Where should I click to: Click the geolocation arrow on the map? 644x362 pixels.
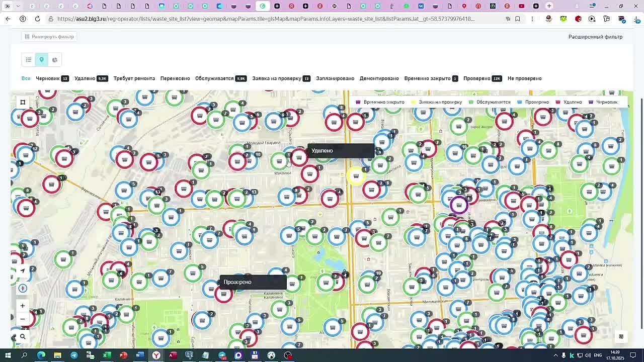click(x=23, y=271)
